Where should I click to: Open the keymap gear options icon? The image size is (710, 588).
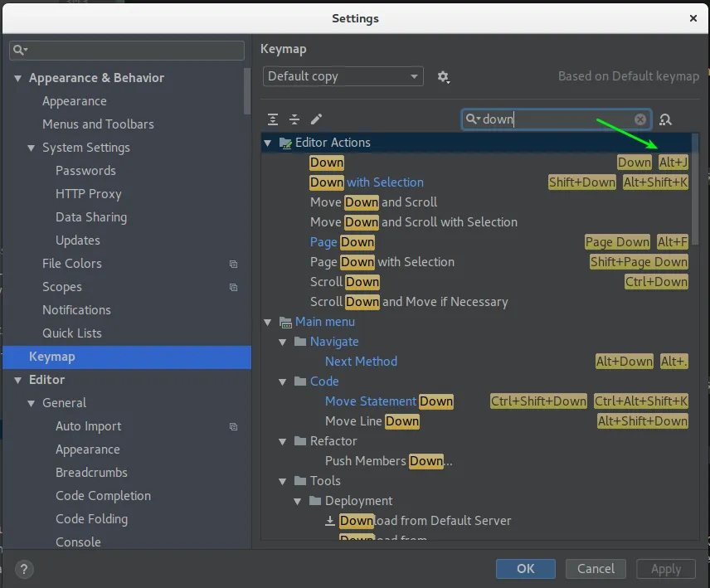(x=443, y=77)
